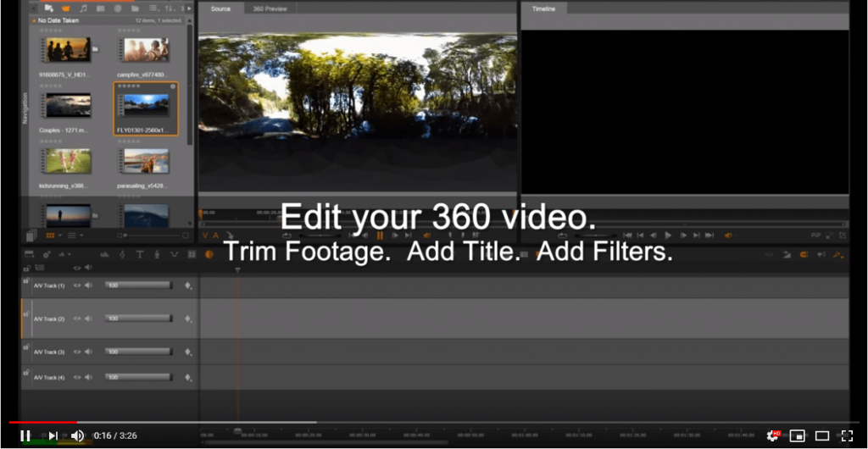The image size is (868, 449).
Task: Click the multi-camera grid icon
Action: [192, 254]
